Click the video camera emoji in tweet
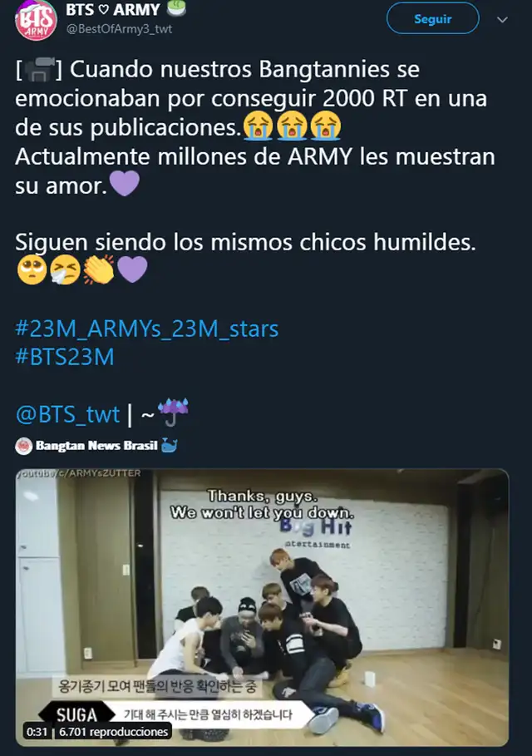 tap(38, 70)
